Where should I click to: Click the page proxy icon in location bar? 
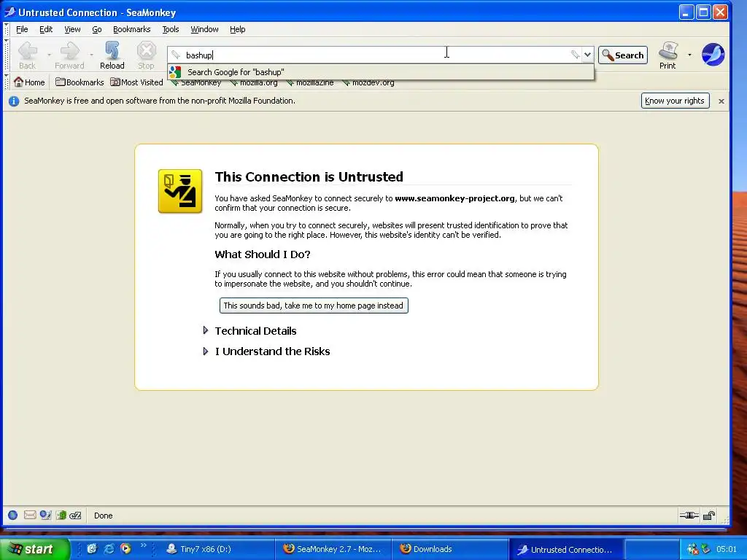click(177, 55)
